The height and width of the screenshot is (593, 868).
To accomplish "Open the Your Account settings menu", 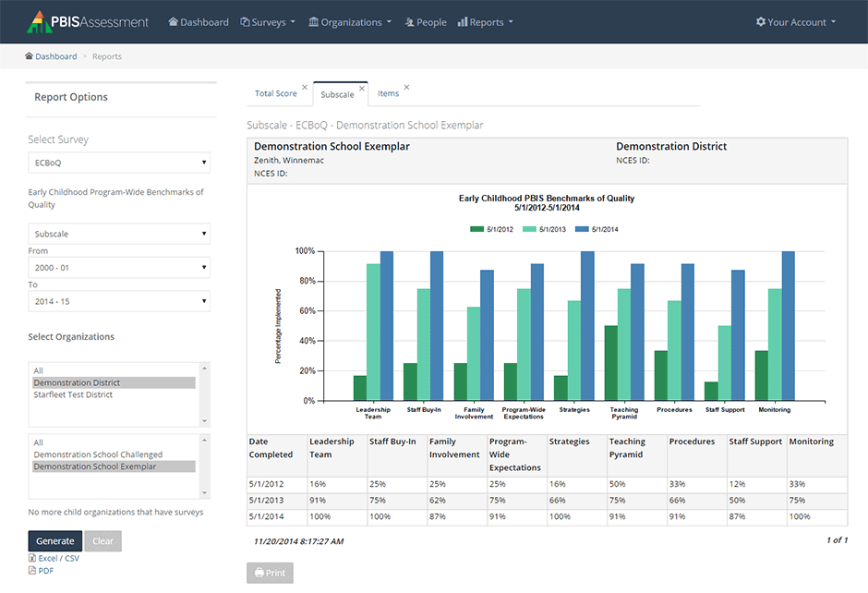I will point(795,22).
